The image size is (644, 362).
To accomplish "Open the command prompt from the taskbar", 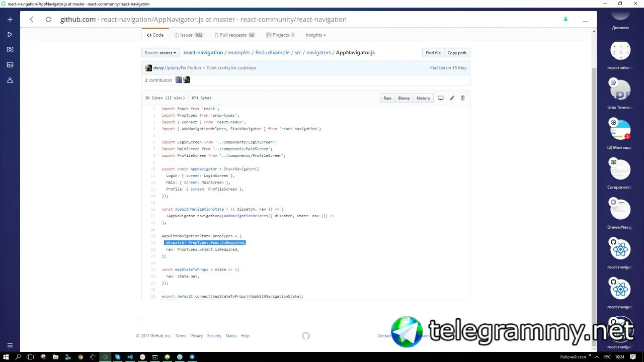I will click(x=155, y=357).
